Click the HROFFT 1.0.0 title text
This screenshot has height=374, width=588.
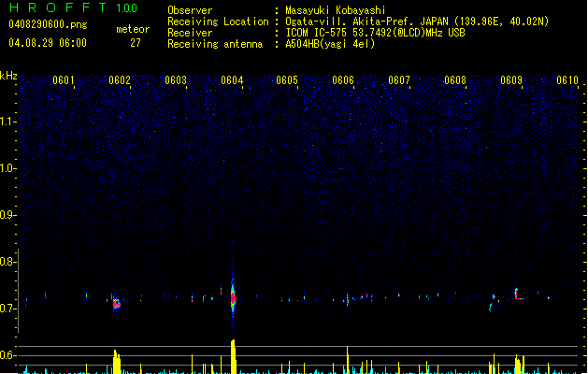[74, 7]
